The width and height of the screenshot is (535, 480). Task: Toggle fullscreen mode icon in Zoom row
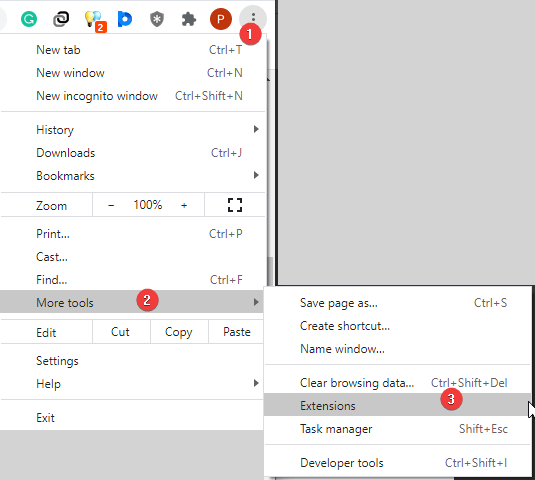pyautogui.click(x=235, y=205)
